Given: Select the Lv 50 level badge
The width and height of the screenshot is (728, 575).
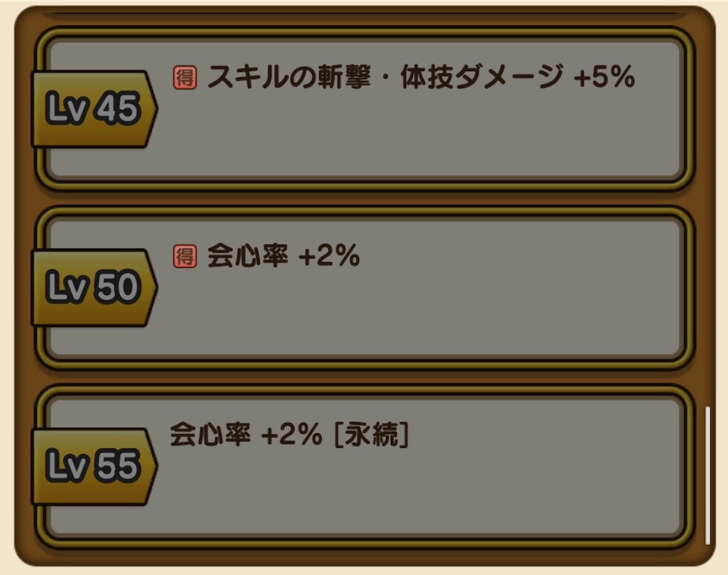Looking at the screenshot, I should (91, 286).
